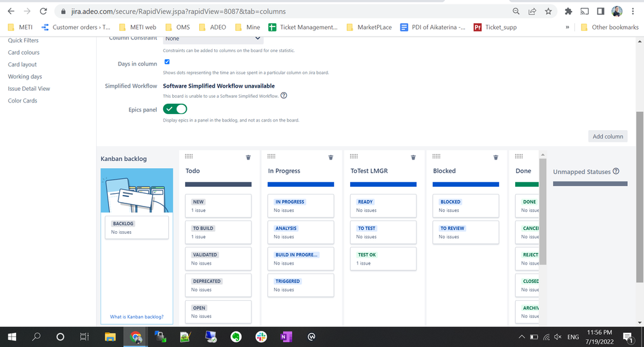Select the NEW status card
Viewport: 644px width, 347px height.
point(219,205)
